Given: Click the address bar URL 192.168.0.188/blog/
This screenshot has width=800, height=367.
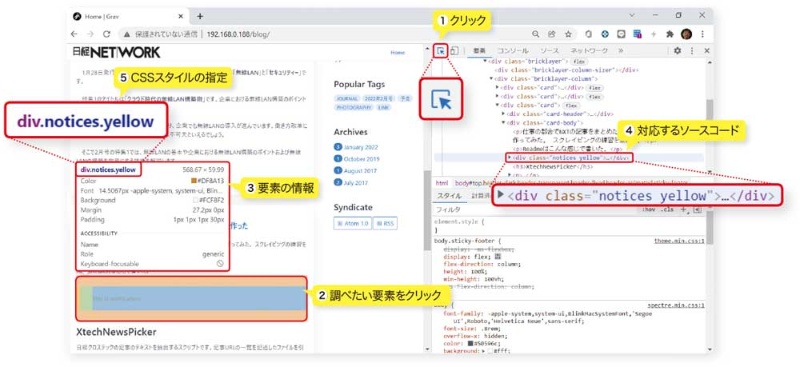Looking at the screenshot, I should pos(239,34).
